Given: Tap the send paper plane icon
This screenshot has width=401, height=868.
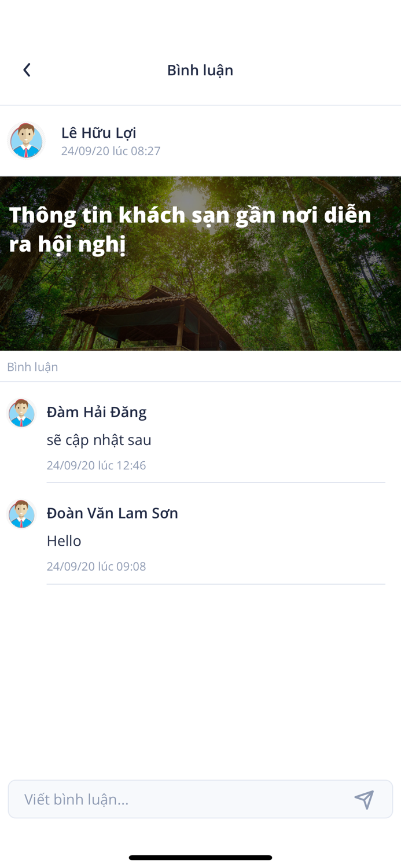Looking at the screenshot, I should pos(364,799).
